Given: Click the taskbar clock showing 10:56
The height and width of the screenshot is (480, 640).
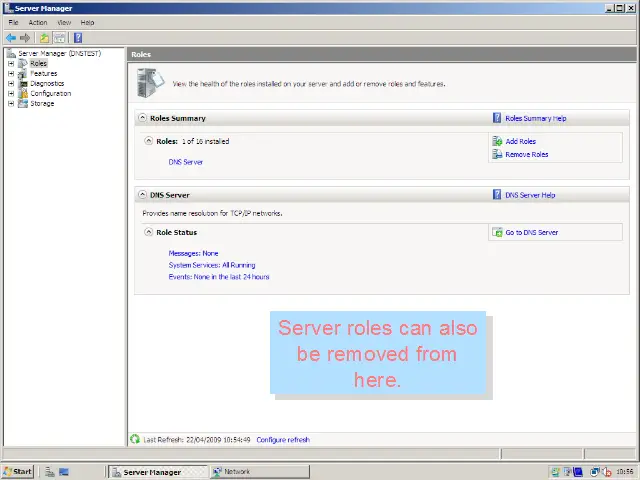Looking at the screenshot, I should (624, 472).
